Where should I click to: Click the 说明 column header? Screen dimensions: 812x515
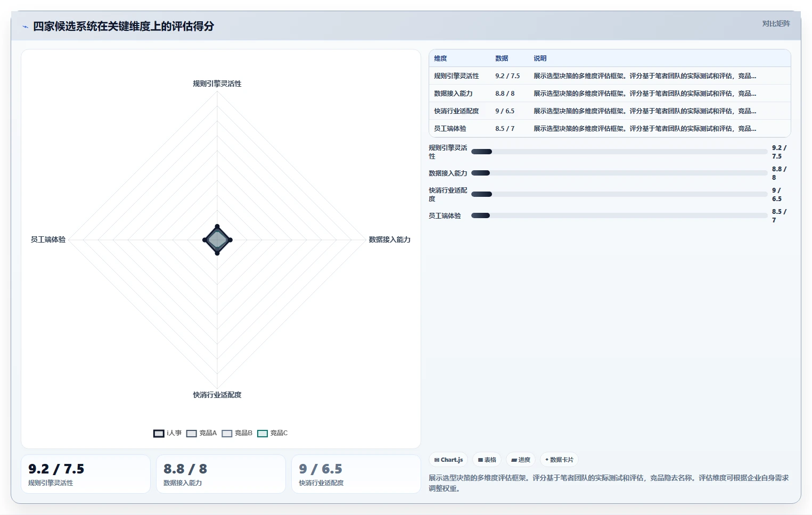pyautogui.click(x=540, y=59)
